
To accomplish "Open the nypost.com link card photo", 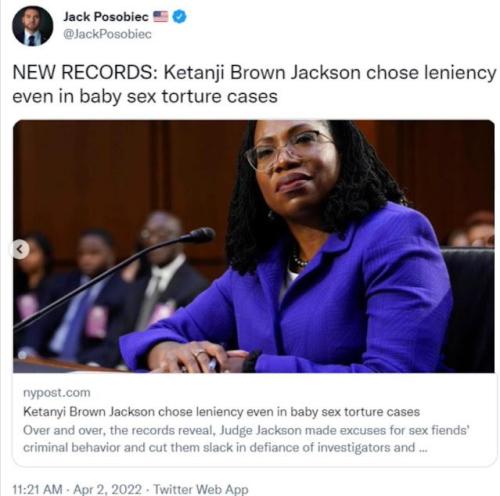I will (x=254, y=246).
